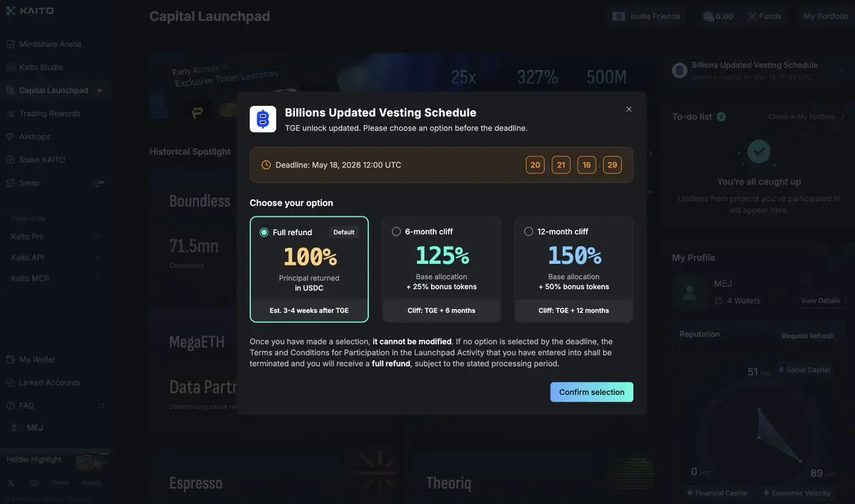This screenshot has width=855, height=504.
Task: Open the Privacy link in footer
Action: (x=91, y=483)
